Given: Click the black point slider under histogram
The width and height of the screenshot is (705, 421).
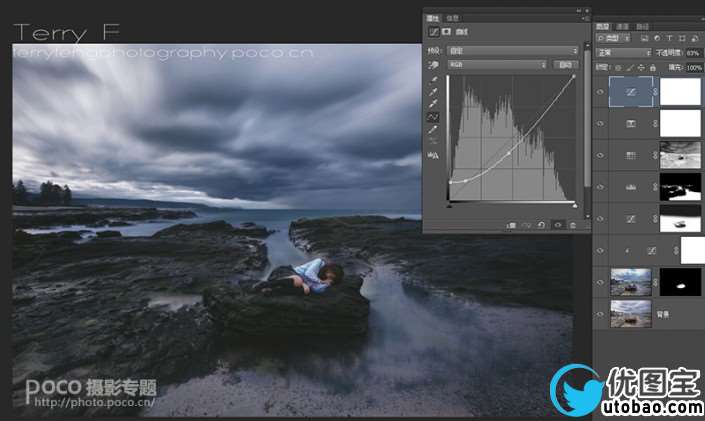Looking at the screenshot, I should [x=449, y=205].
